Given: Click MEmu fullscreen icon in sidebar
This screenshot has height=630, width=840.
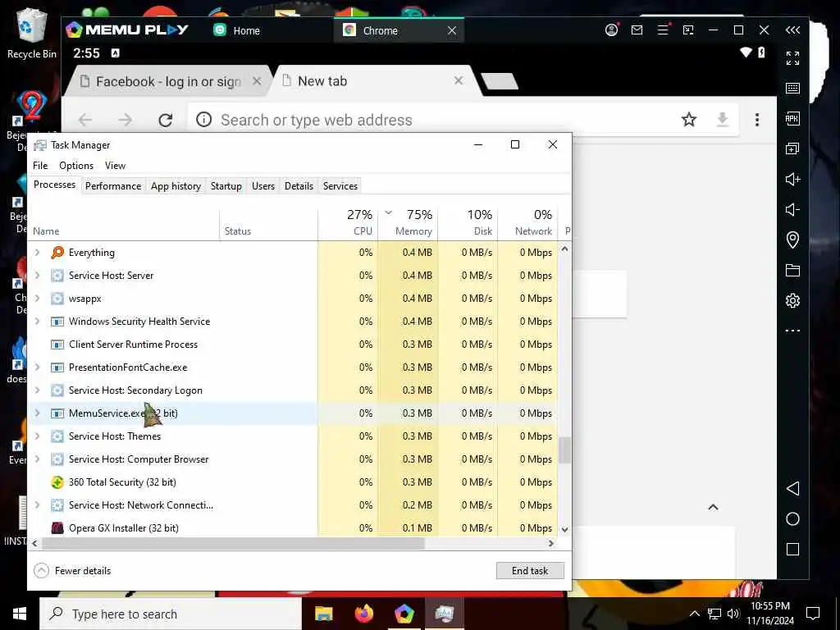Looking at the screenshot, I should click(792, 58).
